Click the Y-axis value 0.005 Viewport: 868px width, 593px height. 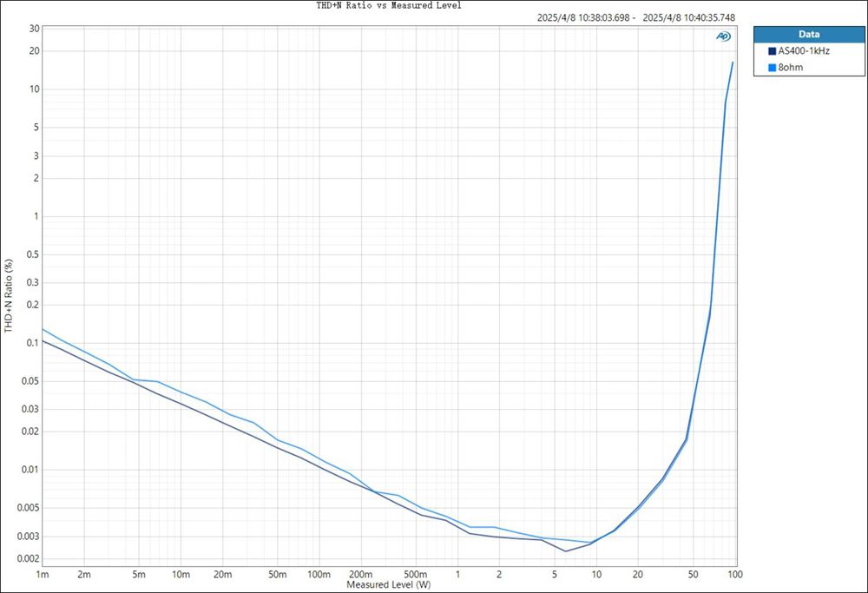29,508
